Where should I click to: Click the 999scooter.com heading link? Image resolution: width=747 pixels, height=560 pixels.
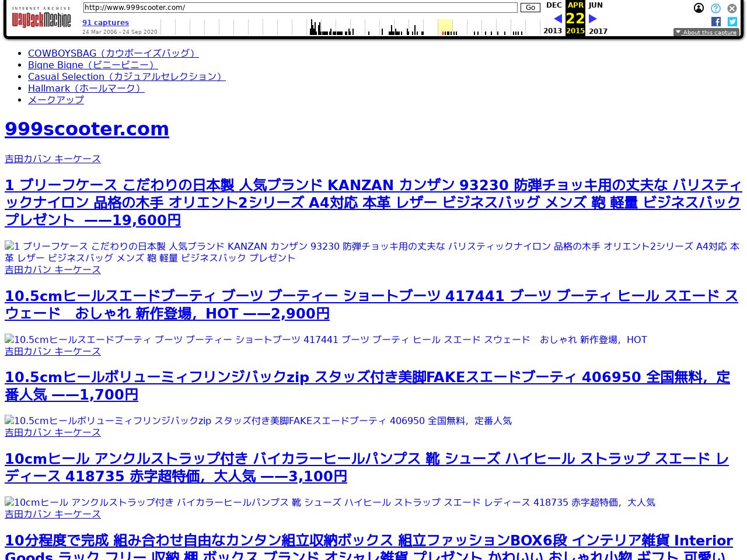(87, 129)
